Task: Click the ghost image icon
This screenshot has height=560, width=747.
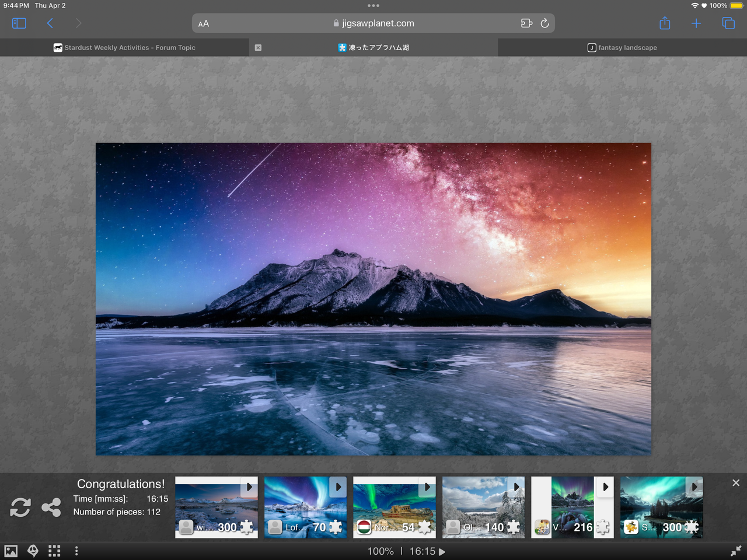Action: (33, 551)
